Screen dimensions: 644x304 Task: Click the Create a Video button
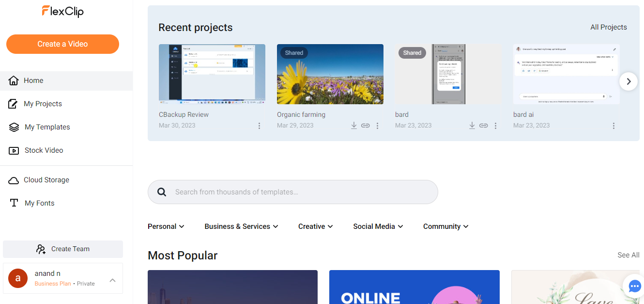click(62, 44)
